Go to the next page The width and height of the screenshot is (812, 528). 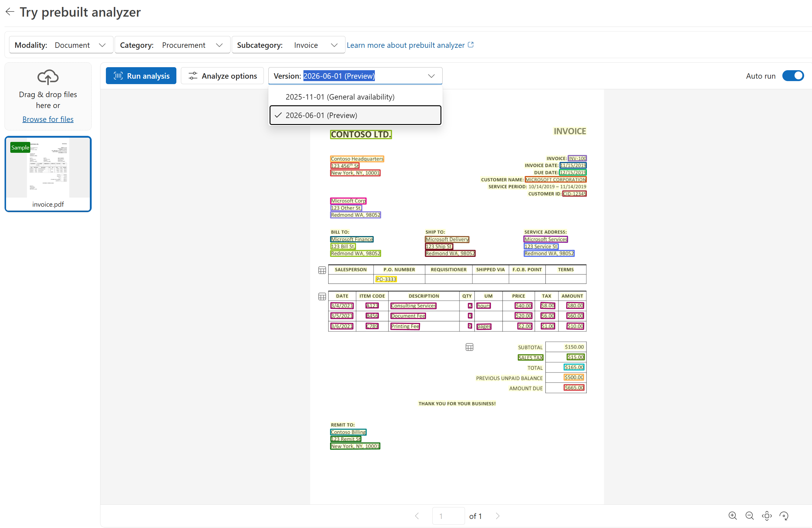(498, 516)
